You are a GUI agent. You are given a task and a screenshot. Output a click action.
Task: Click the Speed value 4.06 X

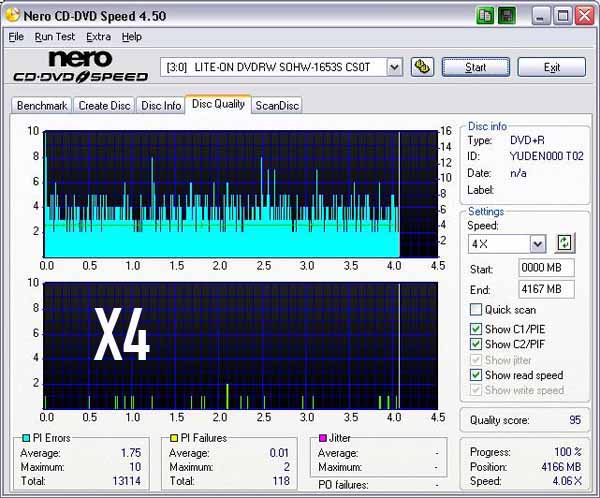[567, 481]
